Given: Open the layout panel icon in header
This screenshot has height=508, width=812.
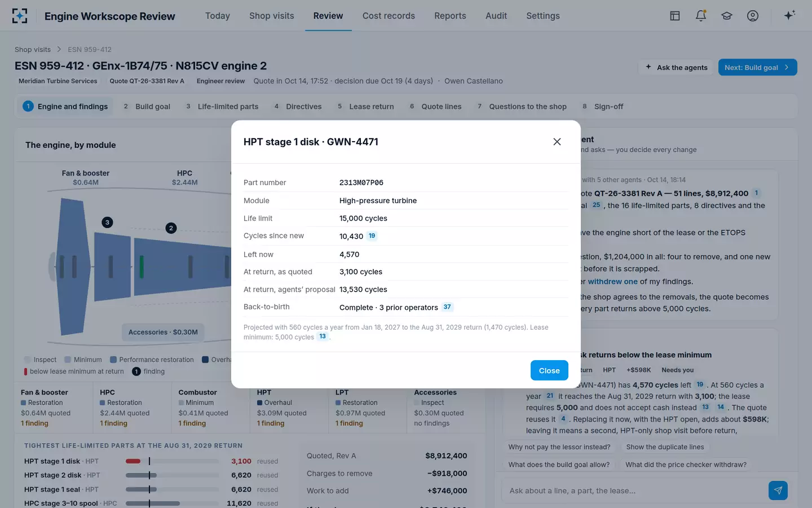Looking at the screenshot, I should (675, 16).
